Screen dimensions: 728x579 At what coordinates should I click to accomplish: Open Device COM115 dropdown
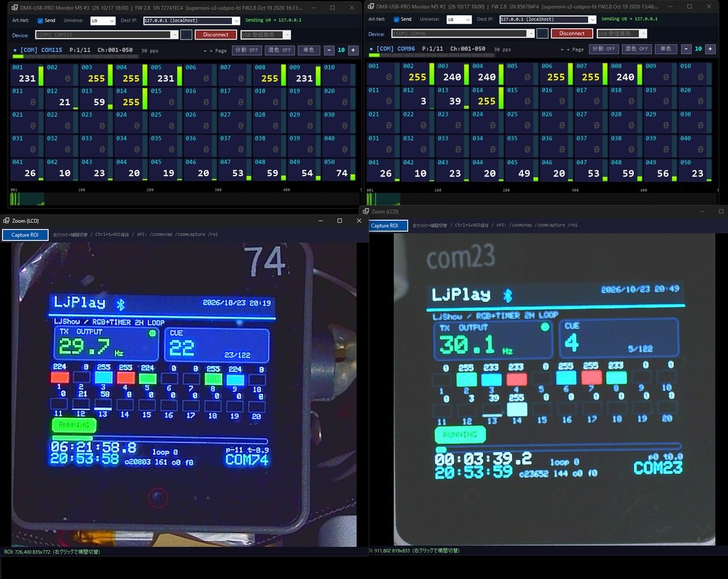pos(107,35)
